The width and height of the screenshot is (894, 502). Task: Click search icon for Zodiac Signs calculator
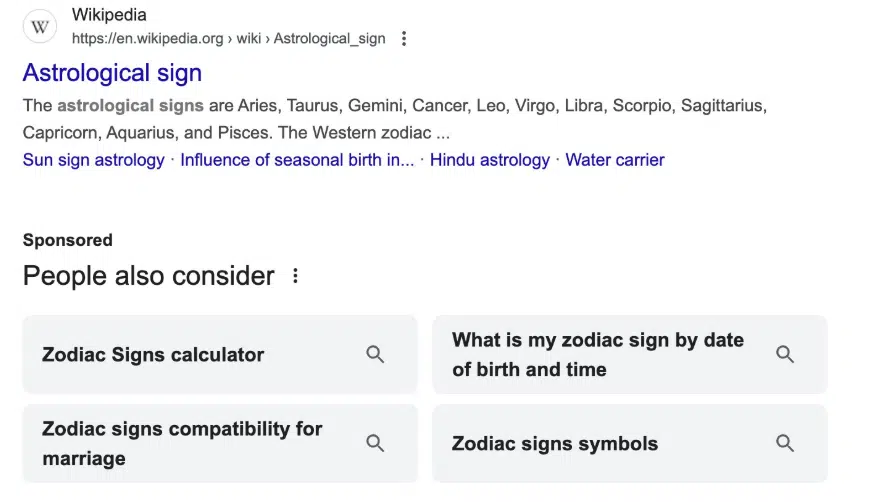coord(375,354)
